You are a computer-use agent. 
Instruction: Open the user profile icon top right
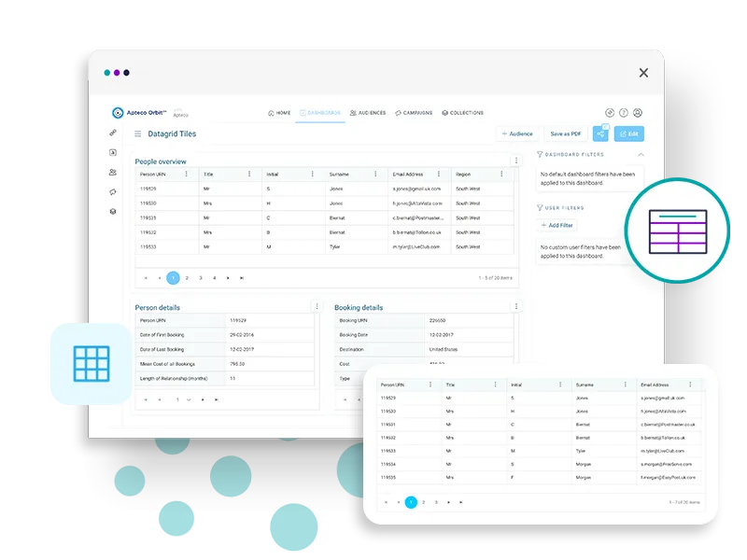click(x=638, y=111)
